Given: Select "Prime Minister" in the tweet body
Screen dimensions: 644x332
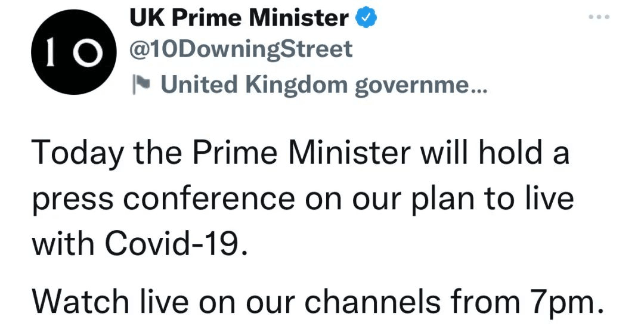Looking at the screenshot, I should point(307,154).
